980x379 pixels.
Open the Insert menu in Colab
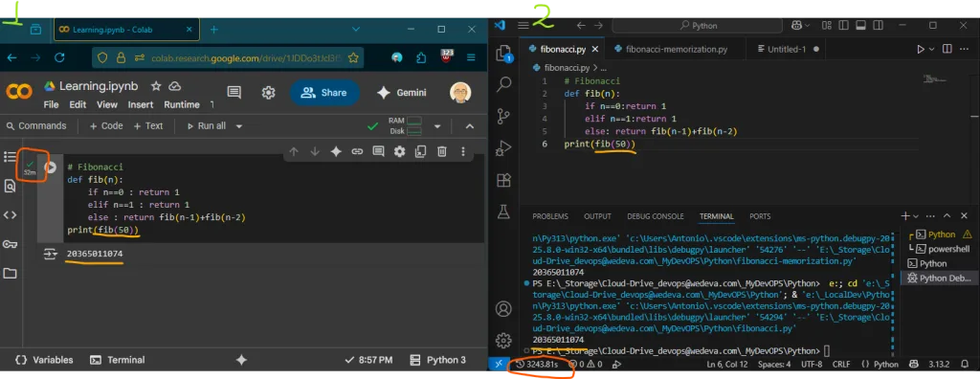click(141, 104)
